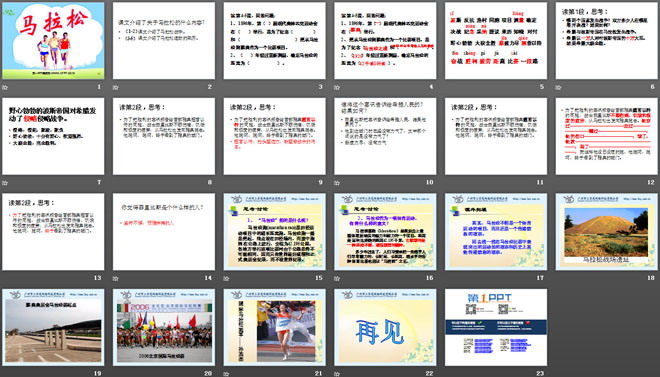Click the animation star icon under slide 22
This screenshot has height=377, width=660.
coord(337,374)
